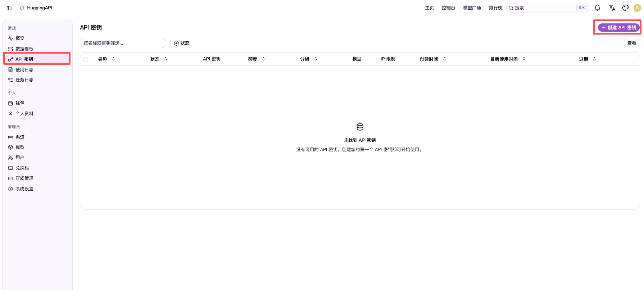Open 控制台 in top navigation
The height and width of the screenshot is (290, 644).
click(448, 8)
